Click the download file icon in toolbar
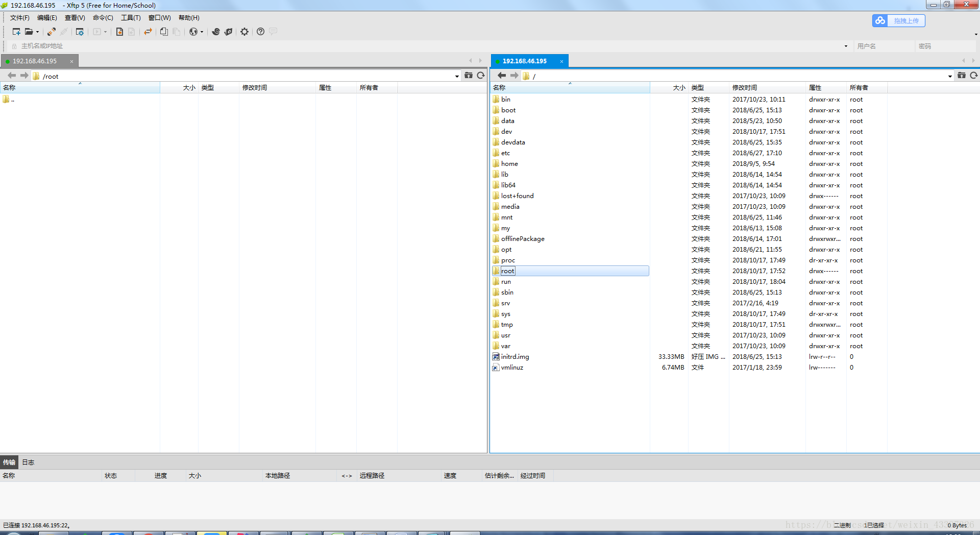Viewport: 980px width, 535px height. [119, 32]
